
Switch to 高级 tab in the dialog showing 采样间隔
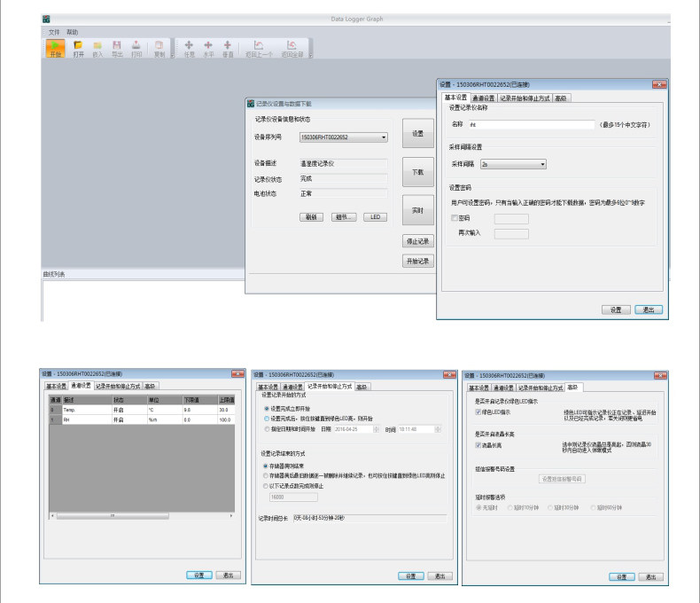coord(561,98)
